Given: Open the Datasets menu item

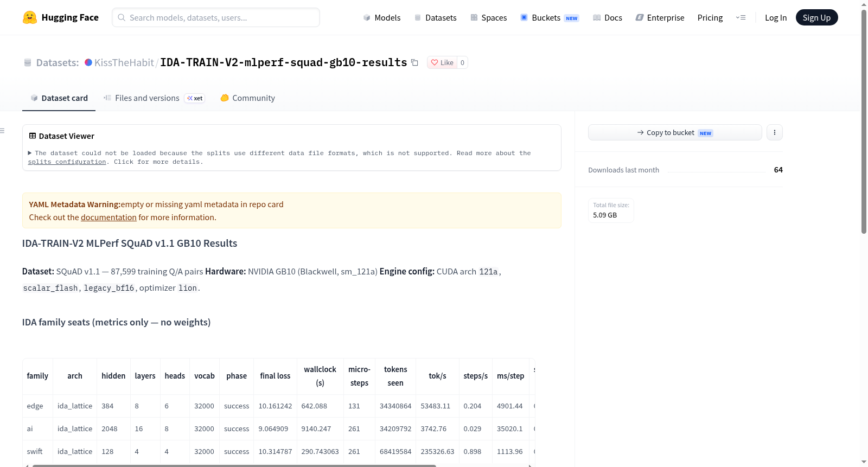Looking at the screenshot, I should [436, 17].
